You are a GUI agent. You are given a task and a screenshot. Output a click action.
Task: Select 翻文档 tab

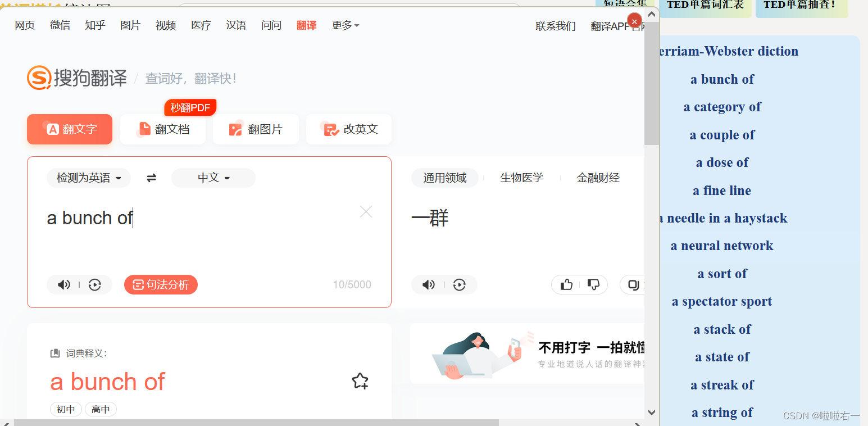click(x=163, y=129)
